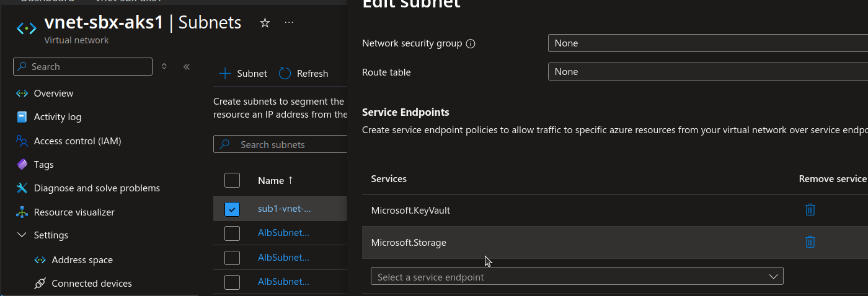Click the Microsoft.Storage service row text
868x296 pixels.
(409, 242)
